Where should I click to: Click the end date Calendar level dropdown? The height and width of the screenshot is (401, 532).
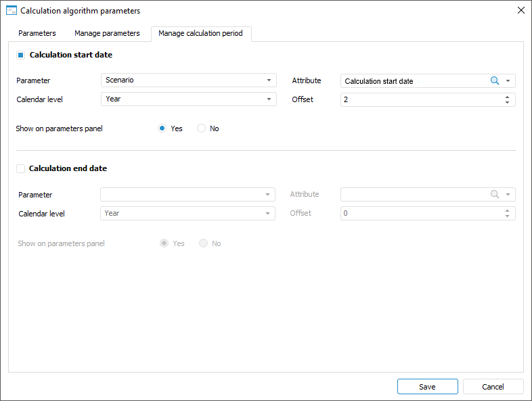coord(187,213)
